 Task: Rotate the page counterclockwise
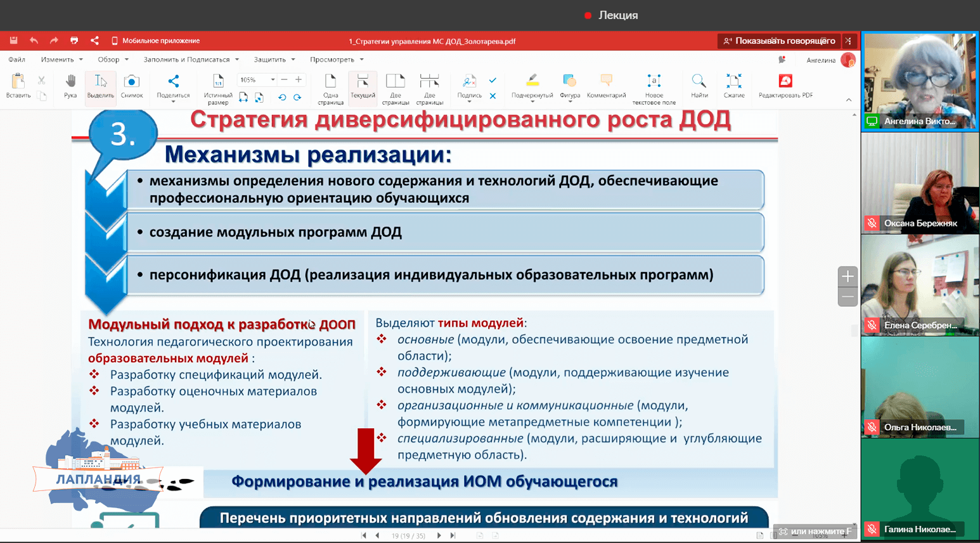point(282,97)
